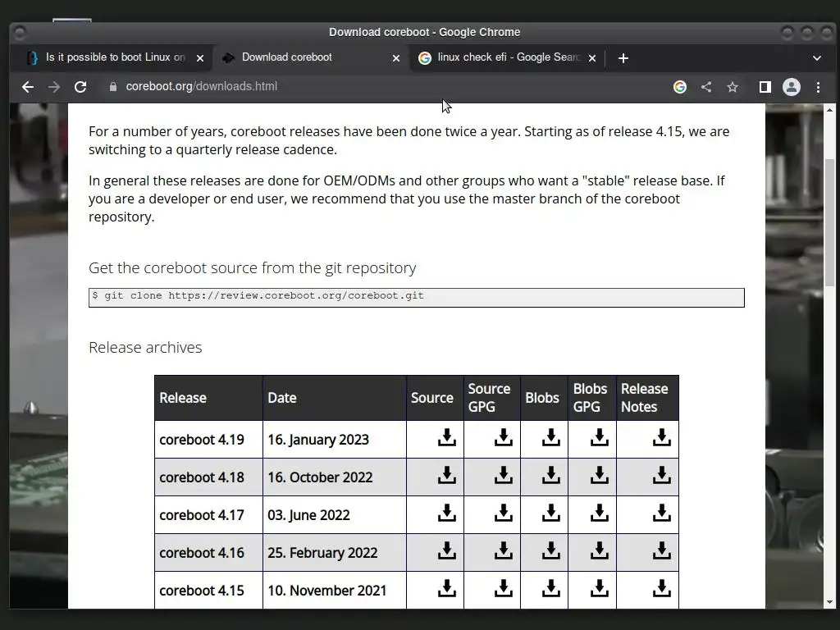Download coreboot 4.18 blobs GPG signature
840x630 pixels.
pos(600,475)
